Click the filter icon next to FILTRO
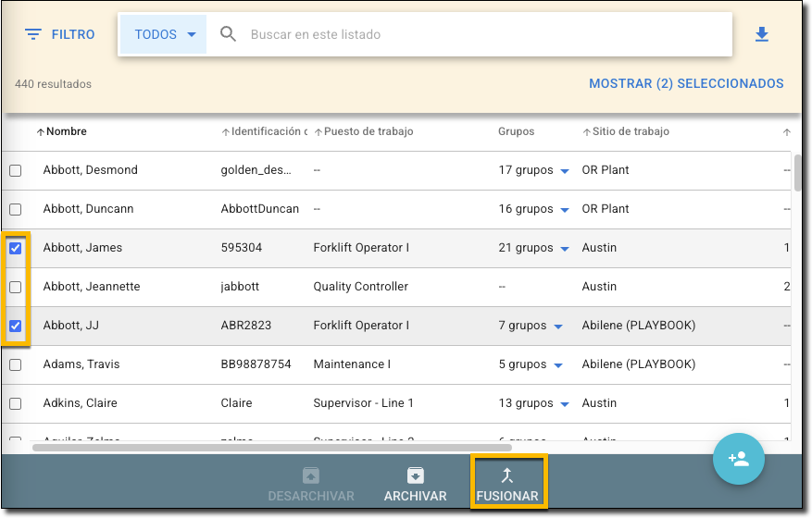Screen dimensions: 812x518 click(33, 35)
